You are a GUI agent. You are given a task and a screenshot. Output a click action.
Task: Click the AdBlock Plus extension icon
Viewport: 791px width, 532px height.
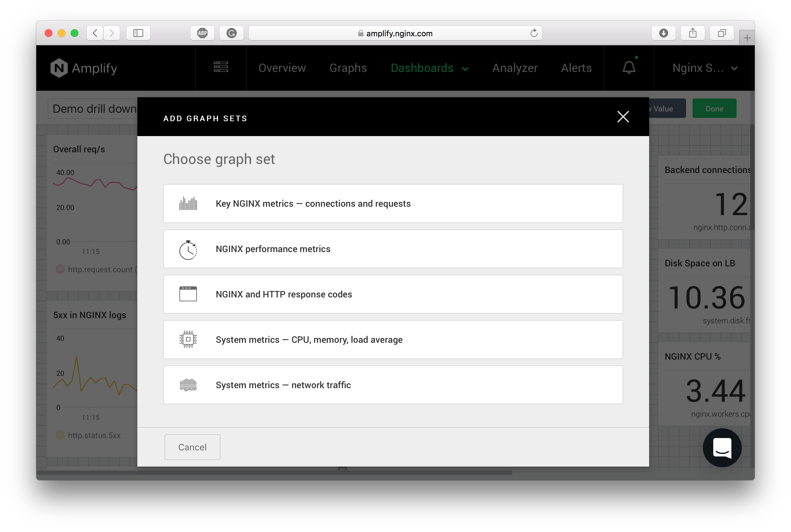click(x=202, y=33)
